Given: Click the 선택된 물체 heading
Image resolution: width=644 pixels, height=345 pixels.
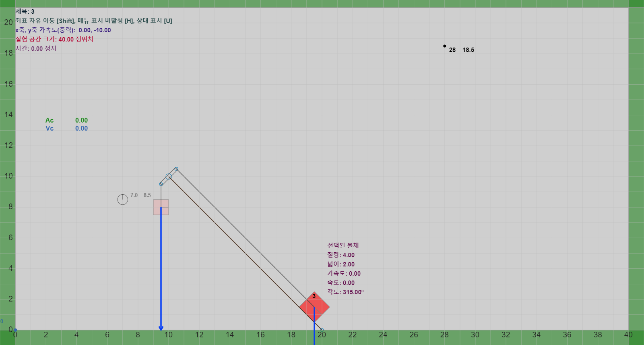Looking at the screenshot, I should (x=343, y=245).
